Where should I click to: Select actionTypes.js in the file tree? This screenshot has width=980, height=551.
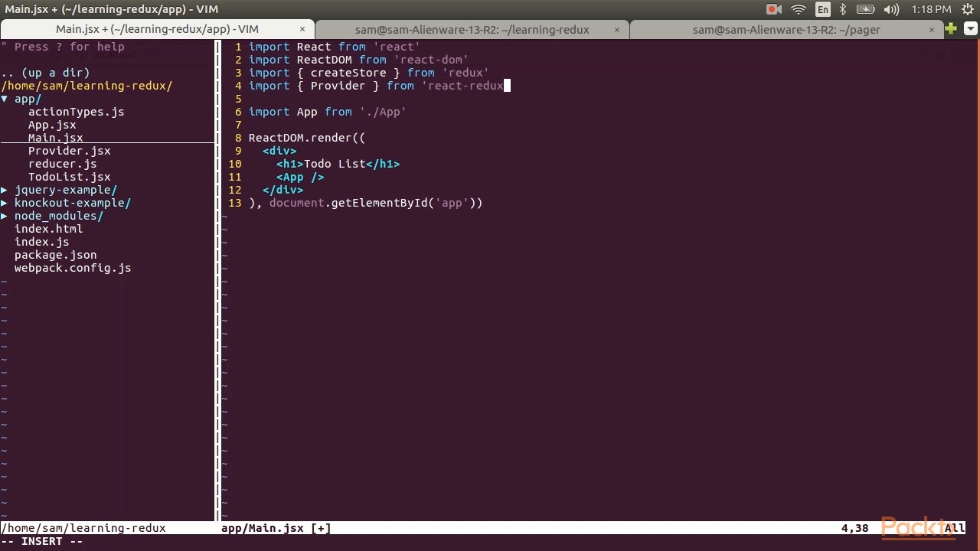coord(76,112)
